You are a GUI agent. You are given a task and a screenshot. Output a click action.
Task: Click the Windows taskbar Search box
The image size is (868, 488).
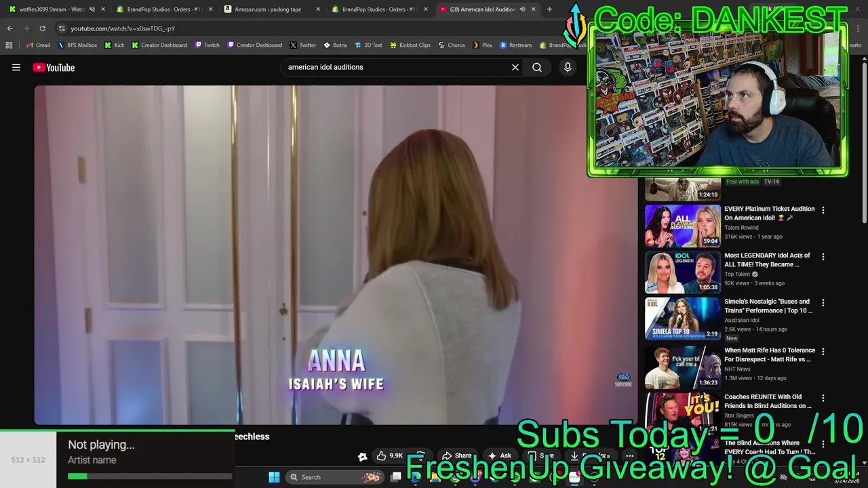(336, 477)
